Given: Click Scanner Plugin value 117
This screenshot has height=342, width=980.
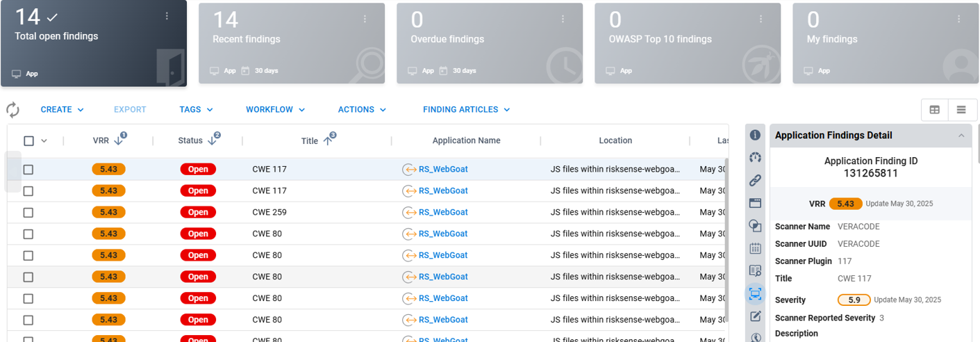Looking at the screenshot, I should [x=845, y=261].
